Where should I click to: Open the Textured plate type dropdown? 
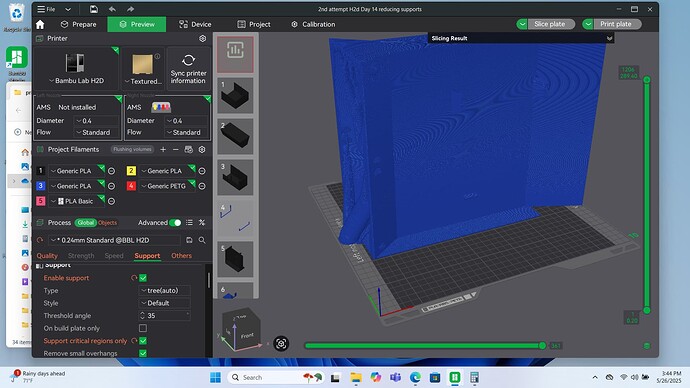point(143,81)
